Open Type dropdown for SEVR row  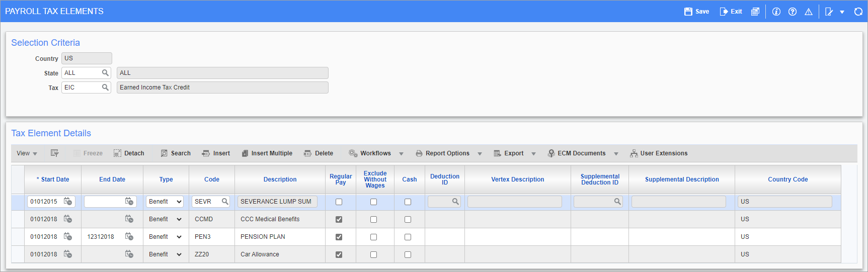165,202
